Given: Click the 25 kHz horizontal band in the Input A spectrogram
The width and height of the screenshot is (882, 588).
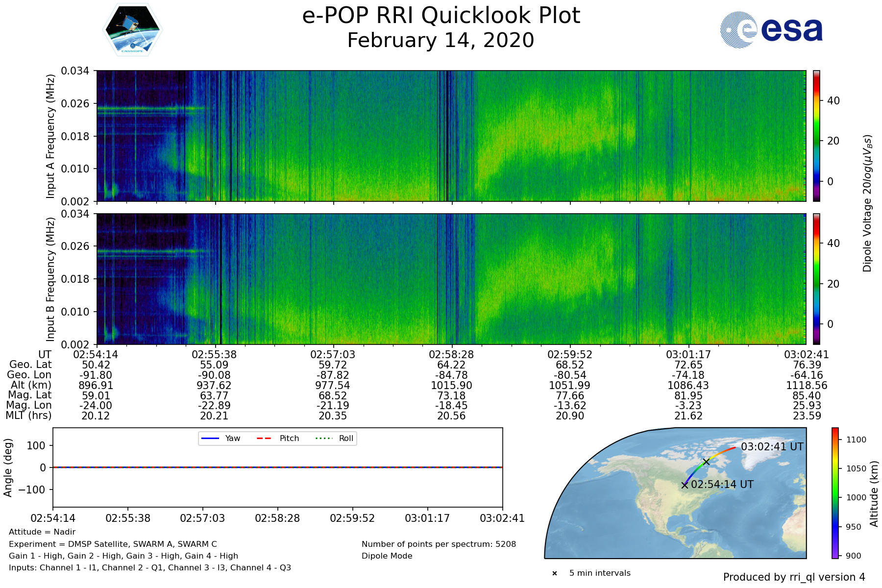Looking at the screenshot, I should coord(147,108).
